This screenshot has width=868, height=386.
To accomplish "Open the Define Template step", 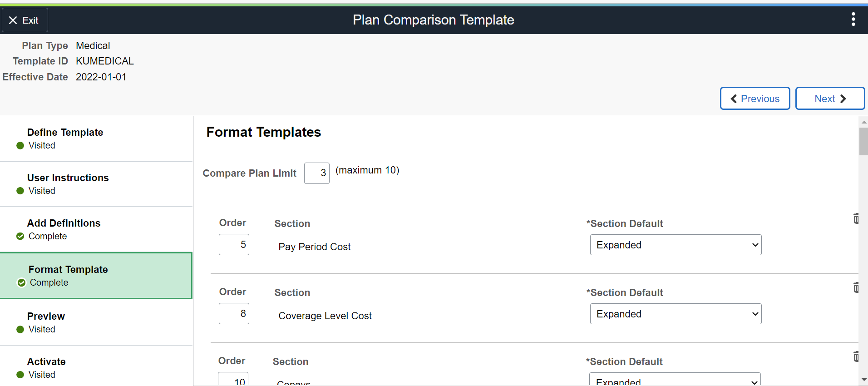I will click(x=65, y=133).
